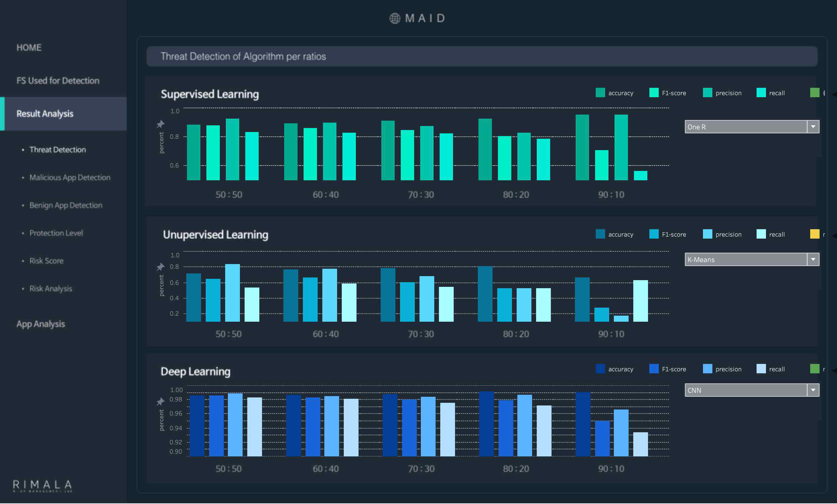Click the Threat Detection of Algorithm per ratios header
Image resolution: width=837 pixels, height=504 pixels.
coord(482,57)
